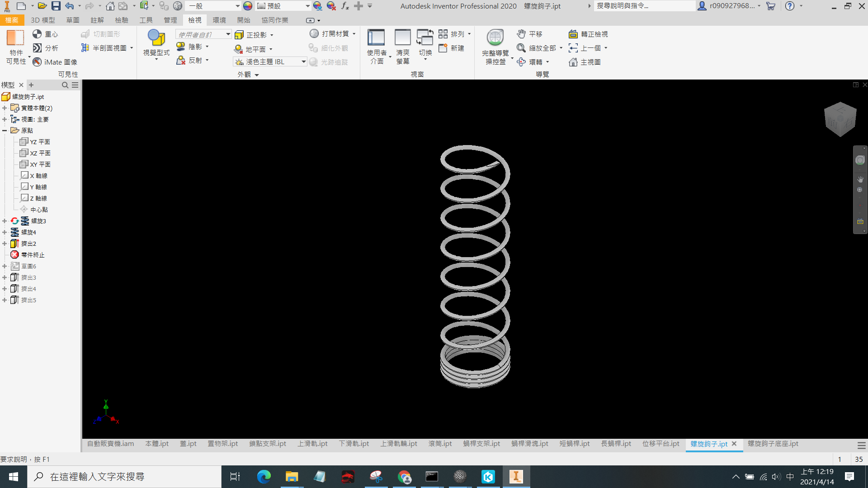The width and height of the screenshot is (868, 488).
Task: Click Zoom All (縮放全部) tool
Action: (539, 48)
